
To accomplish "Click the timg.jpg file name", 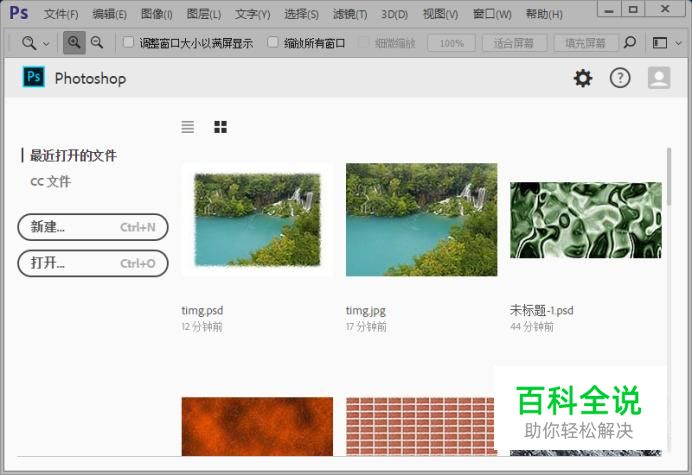I will coord(365,310).
